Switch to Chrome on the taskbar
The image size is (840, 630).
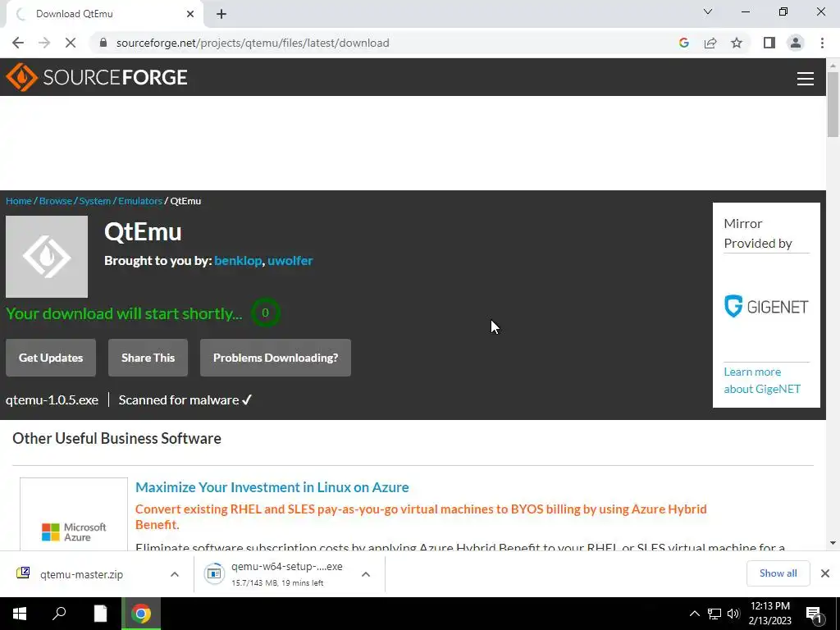coord(141,614)
